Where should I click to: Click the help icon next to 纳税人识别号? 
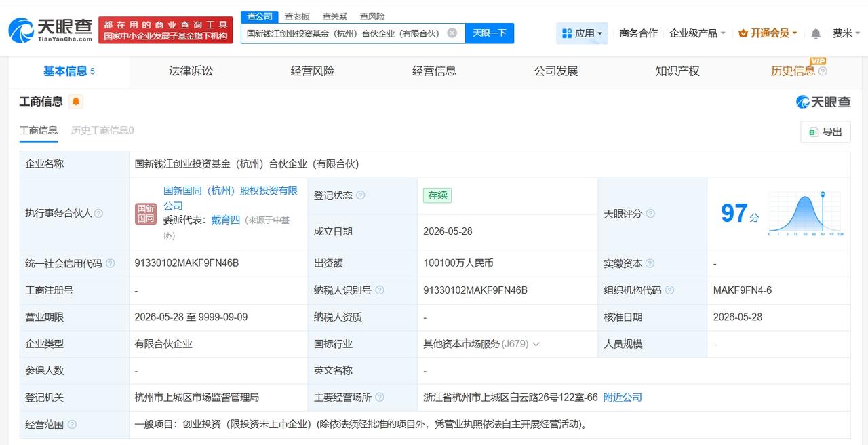point(380,290)
